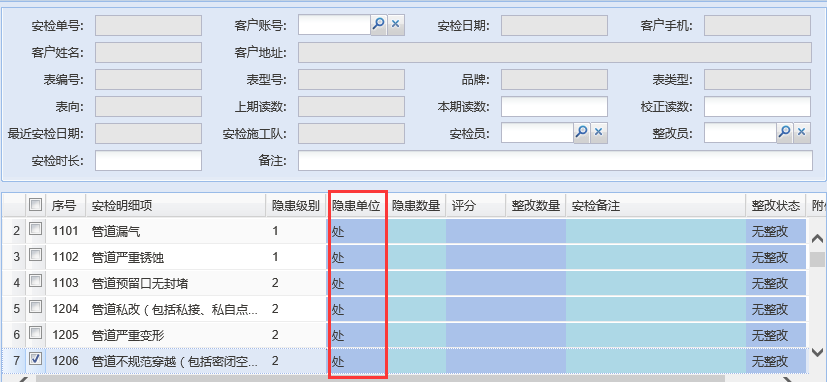
Task: Click 无整改 status in row 1205
Action: click(x=776, y=335)
